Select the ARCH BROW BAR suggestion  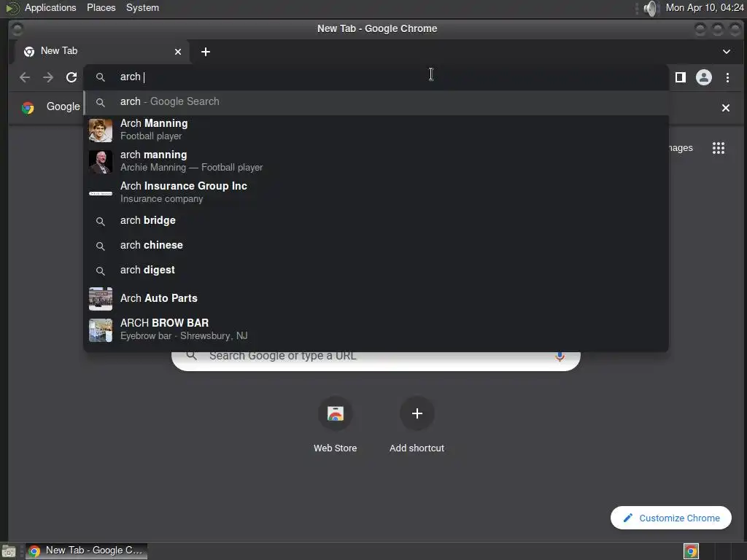[376, 330]
